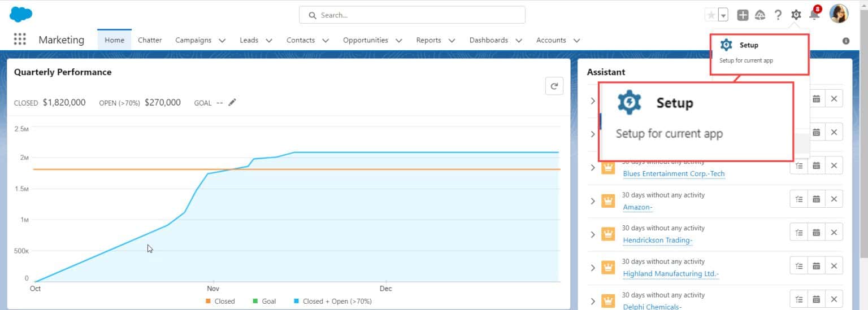
Task: Edit the Goal with pencil icon
Action: [232, 103]
